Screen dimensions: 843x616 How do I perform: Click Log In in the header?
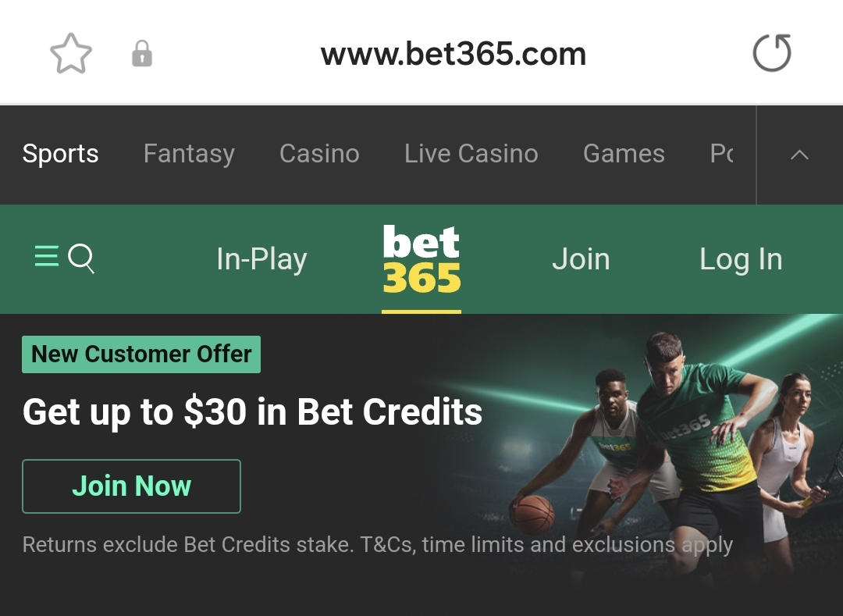[740, 259]
